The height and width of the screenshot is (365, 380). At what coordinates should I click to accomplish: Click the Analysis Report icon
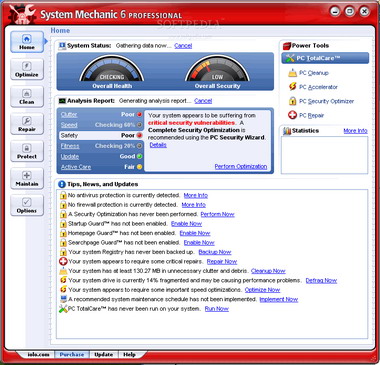coord(62,101)
